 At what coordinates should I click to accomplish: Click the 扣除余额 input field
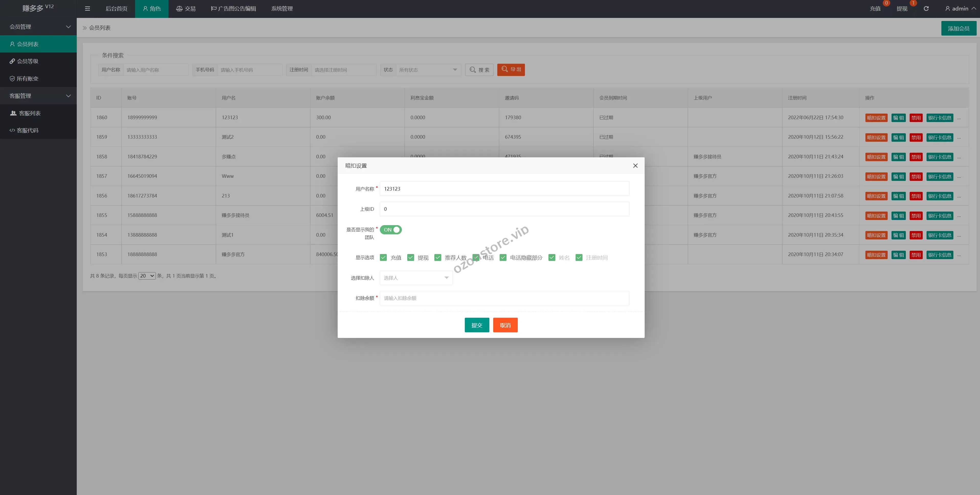504,298
